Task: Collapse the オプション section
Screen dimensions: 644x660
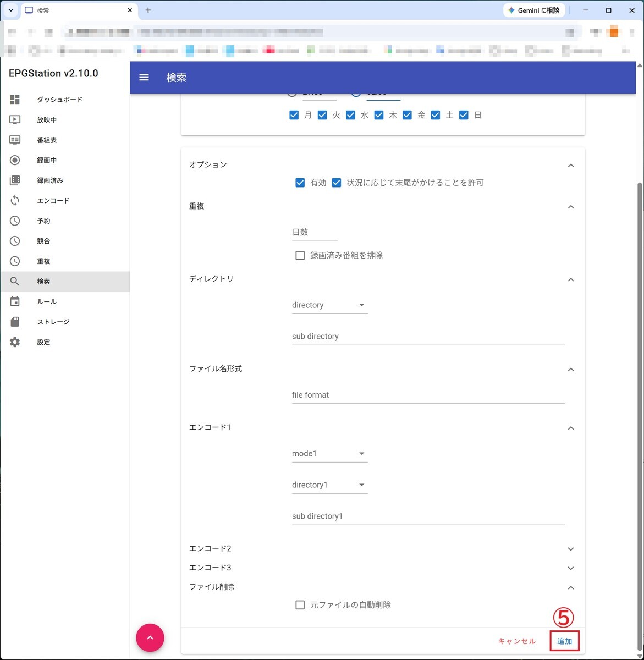Action: click(571, 166)
